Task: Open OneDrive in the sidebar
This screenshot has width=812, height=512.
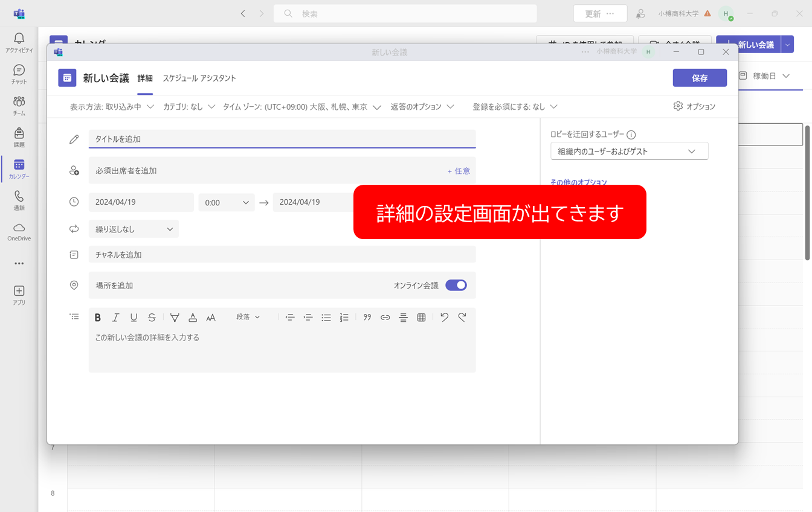Action: (19, 232)
